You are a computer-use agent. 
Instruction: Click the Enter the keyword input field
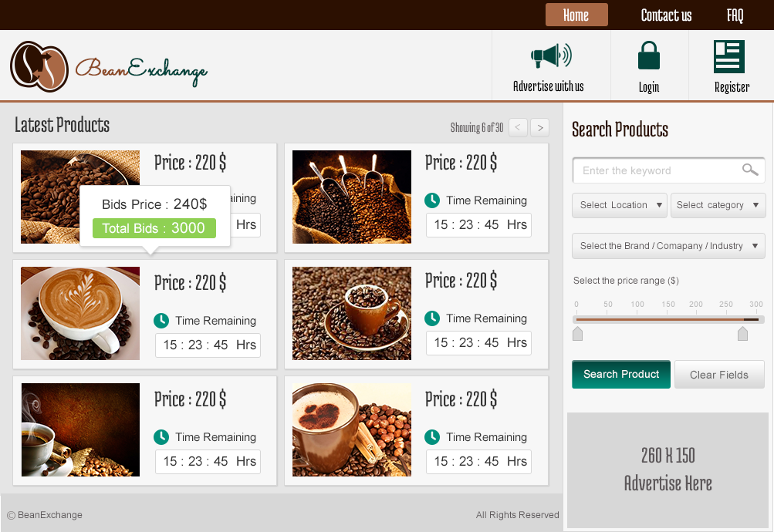tap(669, 170)
